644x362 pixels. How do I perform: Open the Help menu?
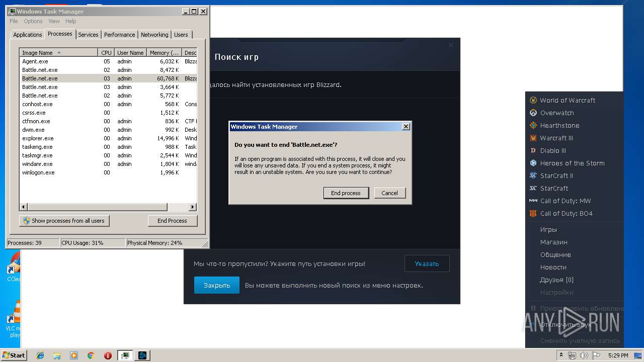point(71,21)
